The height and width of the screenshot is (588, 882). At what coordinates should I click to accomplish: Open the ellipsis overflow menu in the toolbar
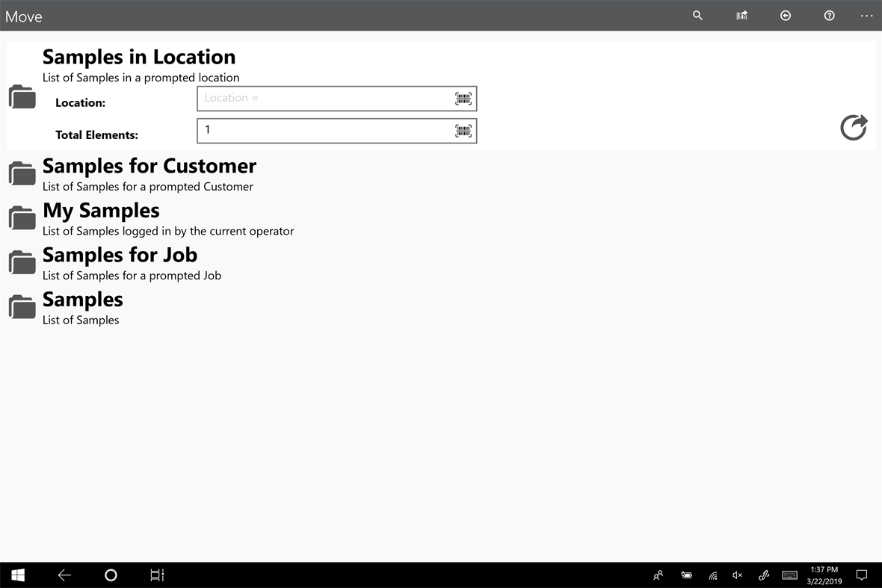(x=866, y=15)
